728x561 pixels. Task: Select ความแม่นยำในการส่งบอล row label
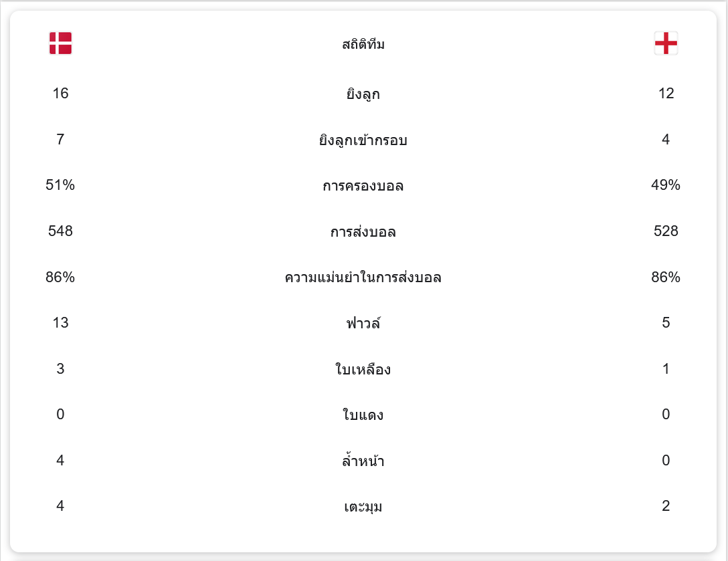[363, 277]
